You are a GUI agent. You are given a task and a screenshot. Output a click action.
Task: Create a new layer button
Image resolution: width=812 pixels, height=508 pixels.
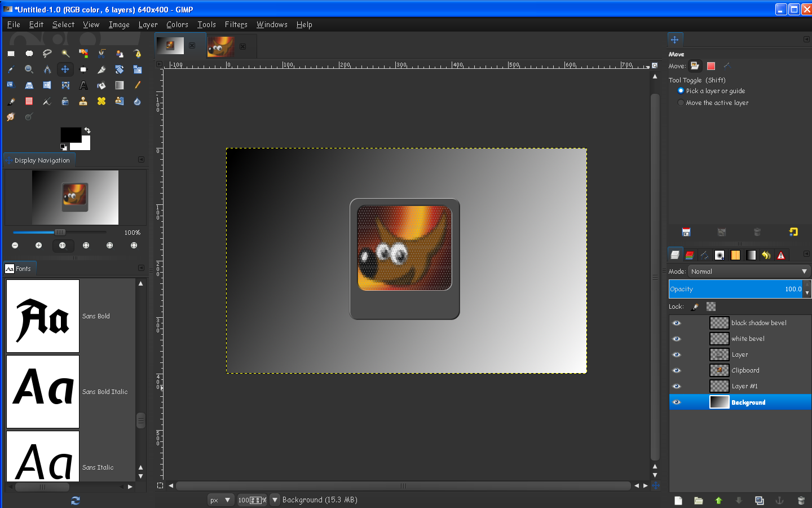point(678,500)
